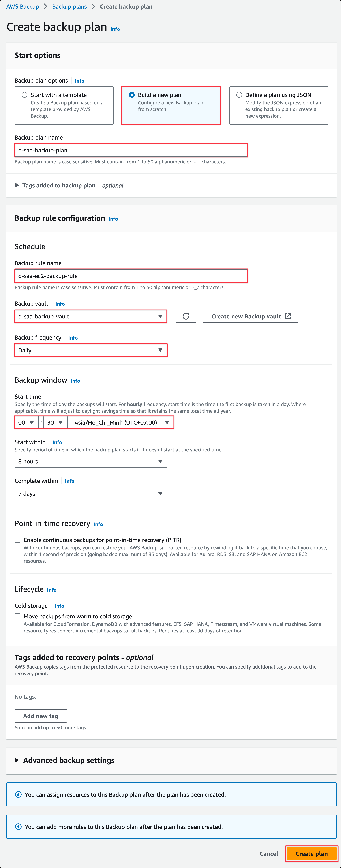The width and height of the screenshot is (341, 868).
Task: Navigate to AWS Backup breadcrumb link
Action: point(23,7)
